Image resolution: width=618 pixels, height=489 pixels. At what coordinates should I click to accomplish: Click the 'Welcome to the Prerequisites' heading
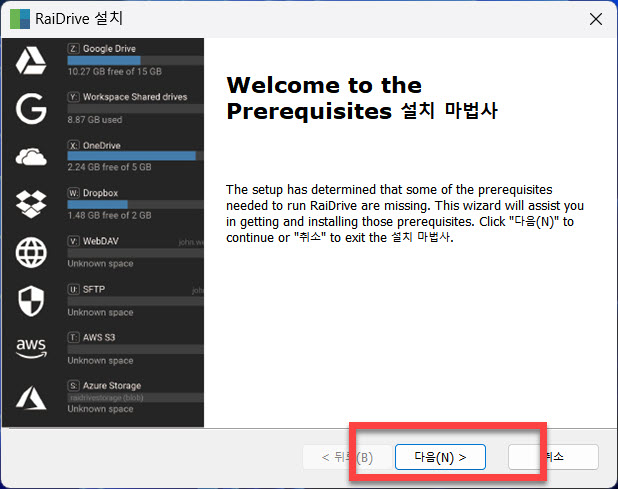[362, 98]
